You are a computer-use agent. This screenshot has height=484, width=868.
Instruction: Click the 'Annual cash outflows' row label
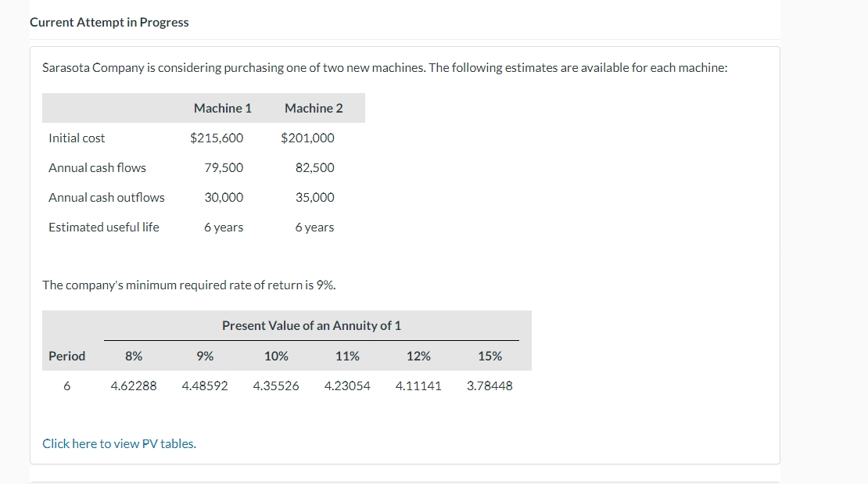106,198
